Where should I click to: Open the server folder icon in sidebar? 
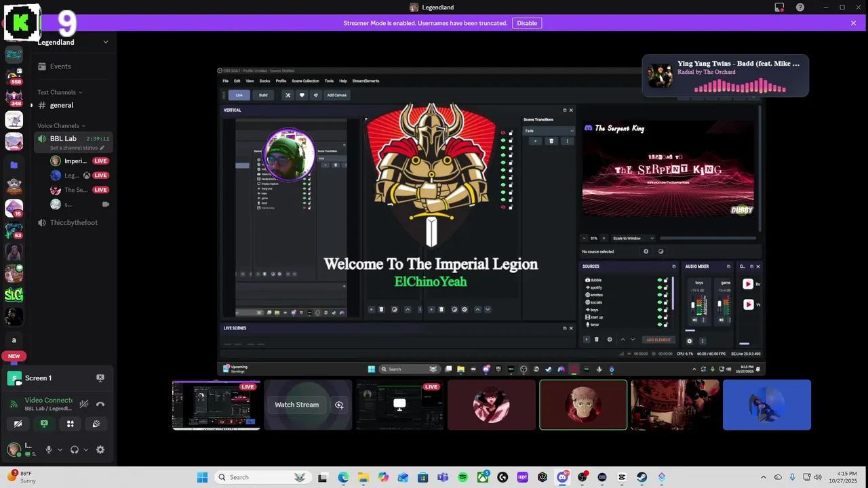(14, 165)
